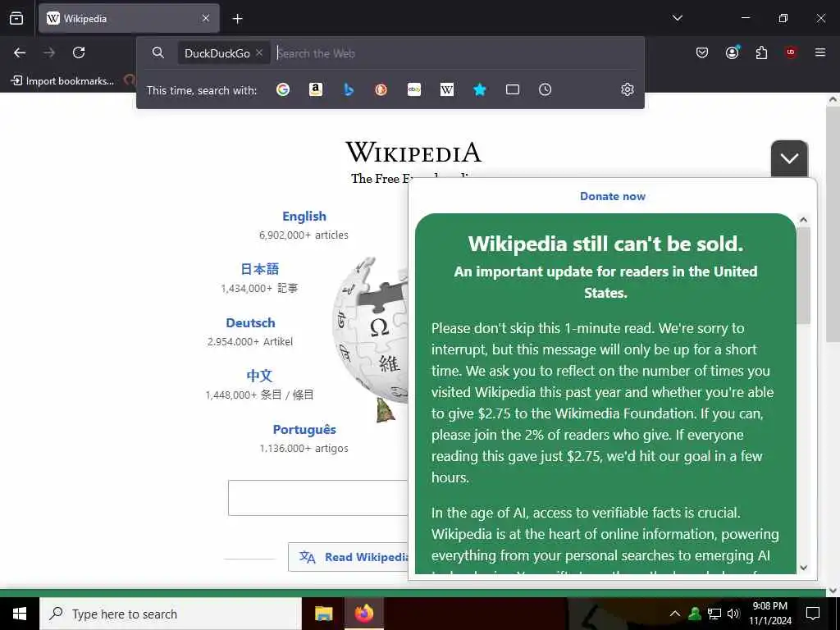Image resolution: width=840 pixels, height=630 pixels.
Task: Open the Firefox account menu
Action: (732, 52)
